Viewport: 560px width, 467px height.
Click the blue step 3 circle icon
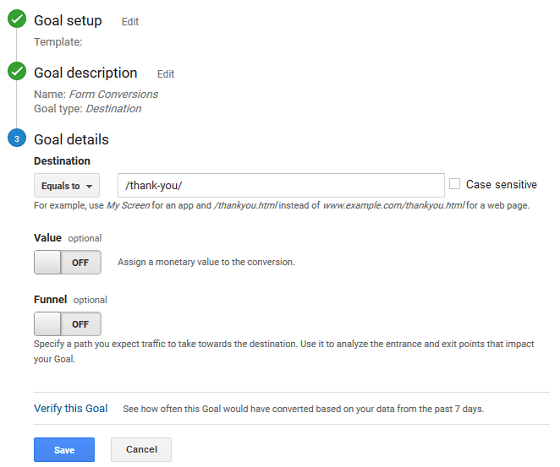tap(17, 138)
